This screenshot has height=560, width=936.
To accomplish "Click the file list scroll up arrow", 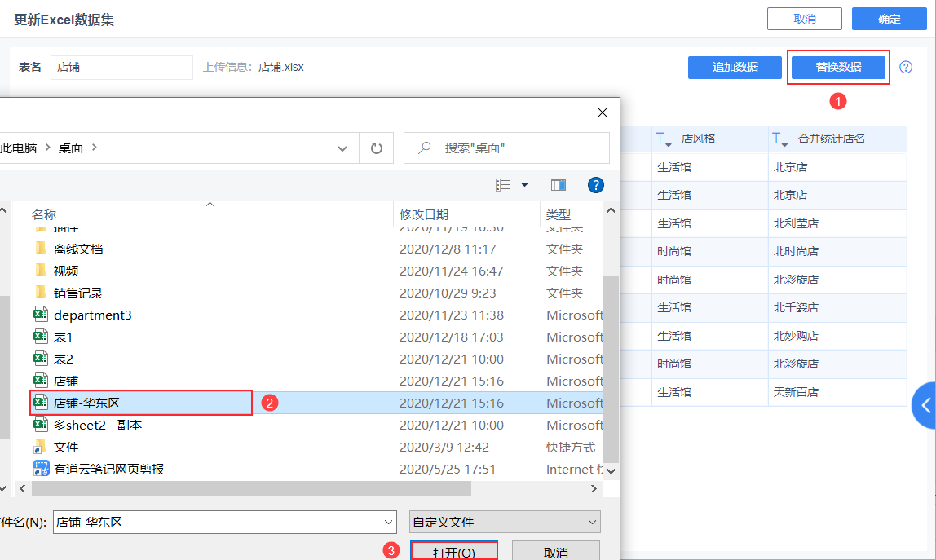I will (x=611, y=210).
